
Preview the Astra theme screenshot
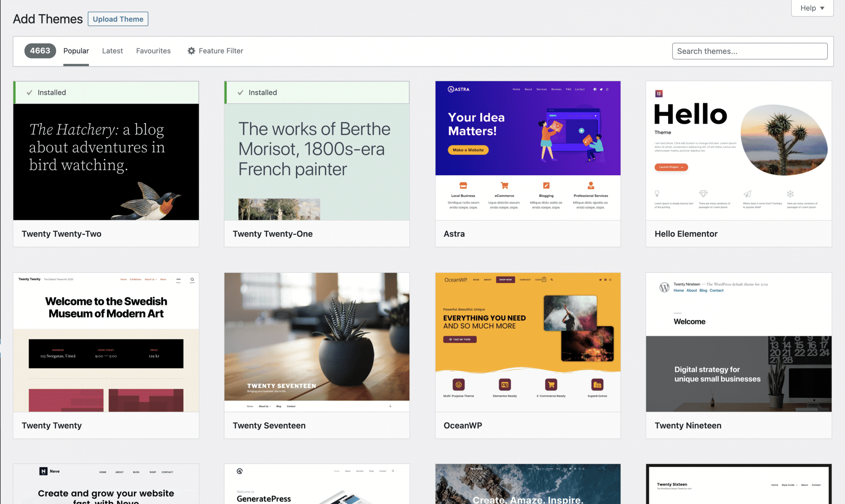[528, 151]
